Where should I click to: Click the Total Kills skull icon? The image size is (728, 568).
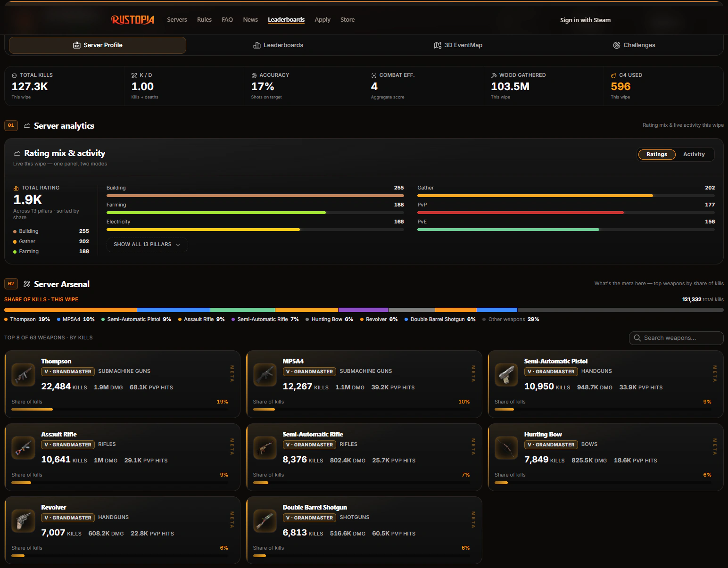pos(14,75)
